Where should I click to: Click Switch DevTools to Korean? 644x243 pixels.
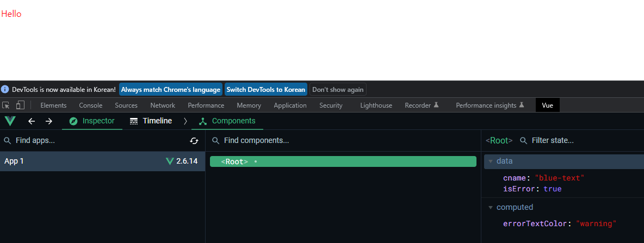[266, 89]
